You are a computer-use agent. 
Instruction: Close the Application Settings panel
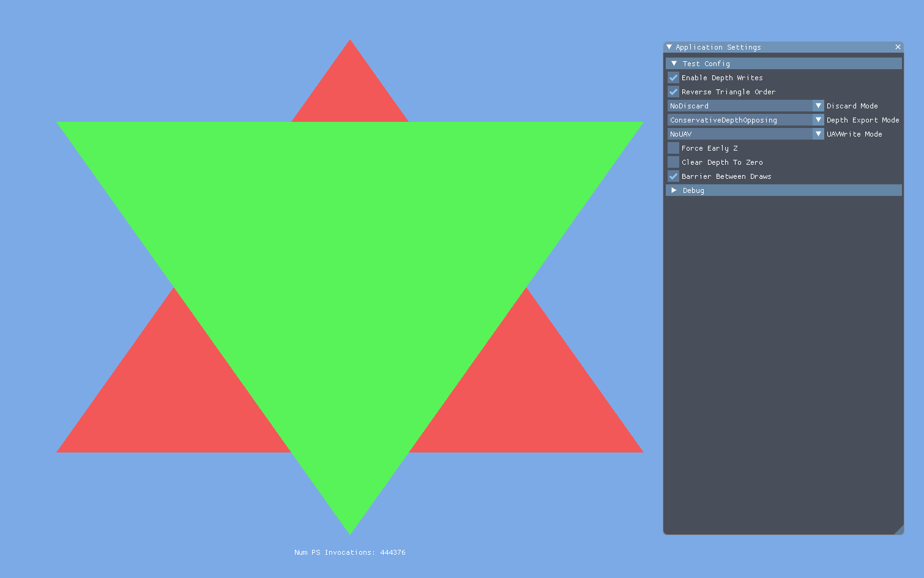[898, 47]
